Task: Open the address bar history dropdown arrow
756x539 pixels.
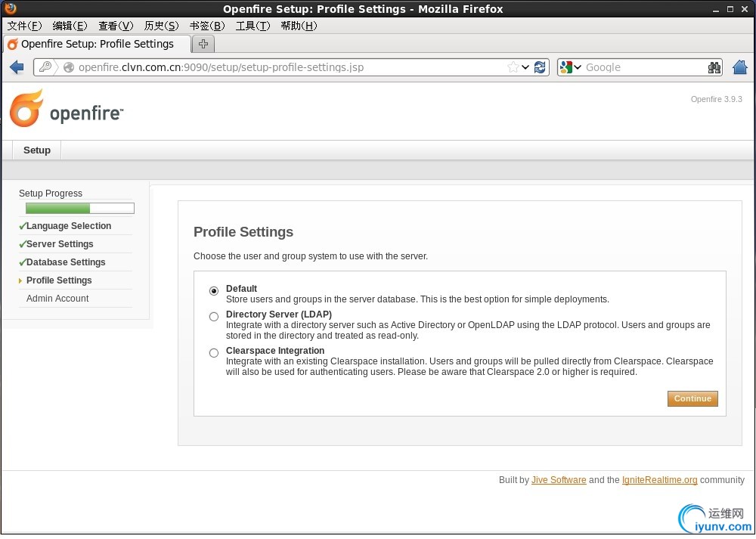Action: (525, 67)
